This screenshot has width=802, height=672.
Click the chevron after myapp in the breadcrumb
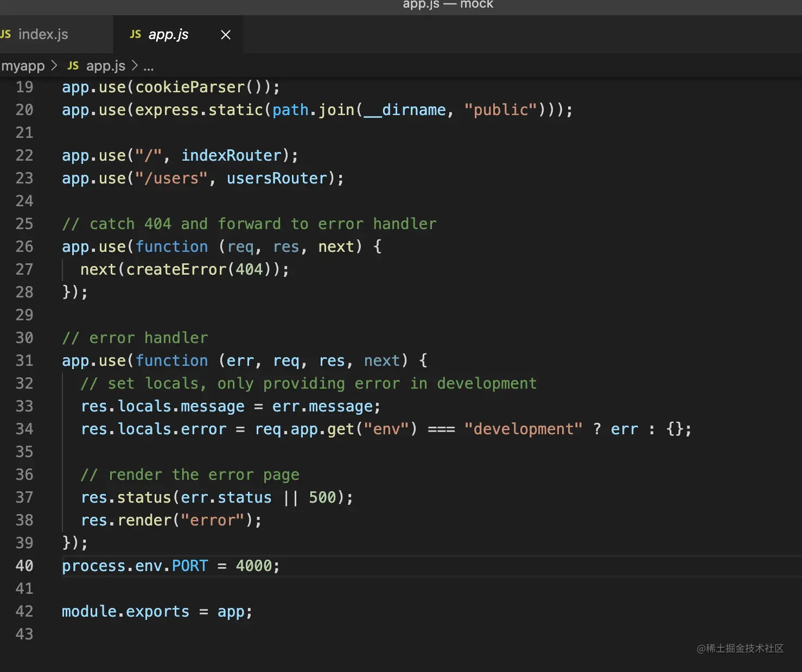[54, 66]
